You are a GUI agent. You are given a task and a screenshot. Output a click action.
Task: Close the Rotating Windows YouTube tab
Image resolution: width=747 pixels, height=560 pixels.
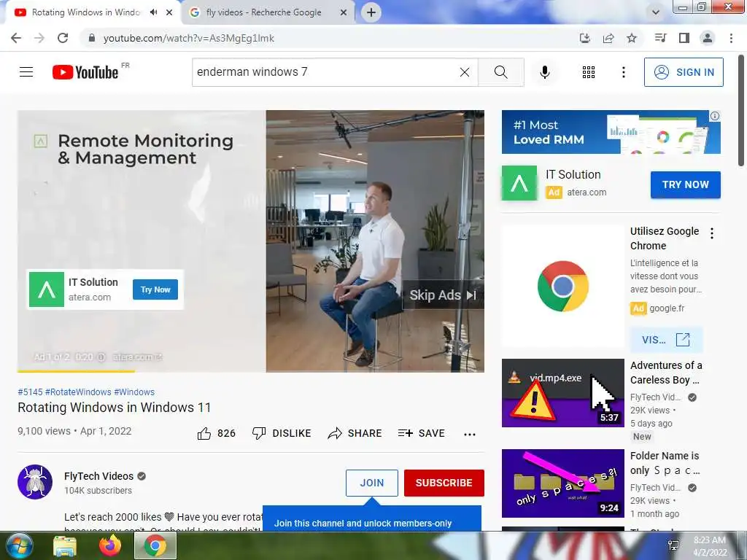pyautogui.click(x=169, y=12)
